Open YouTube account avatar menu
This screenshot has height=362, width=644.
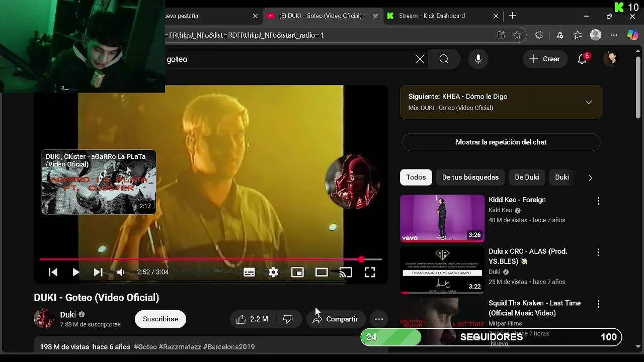[x=612, y=59]
